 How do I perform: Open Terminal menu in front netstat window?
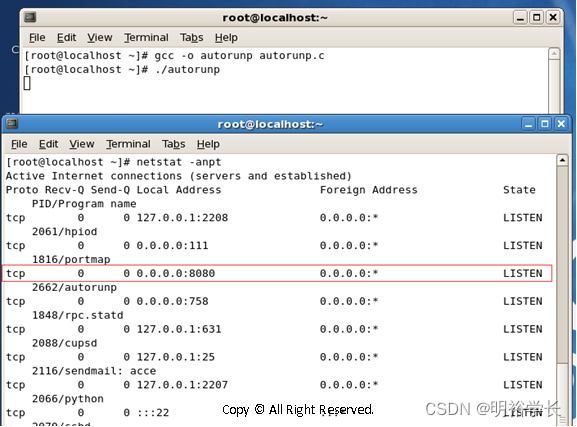pyautogui.click(x=128, y=144)
